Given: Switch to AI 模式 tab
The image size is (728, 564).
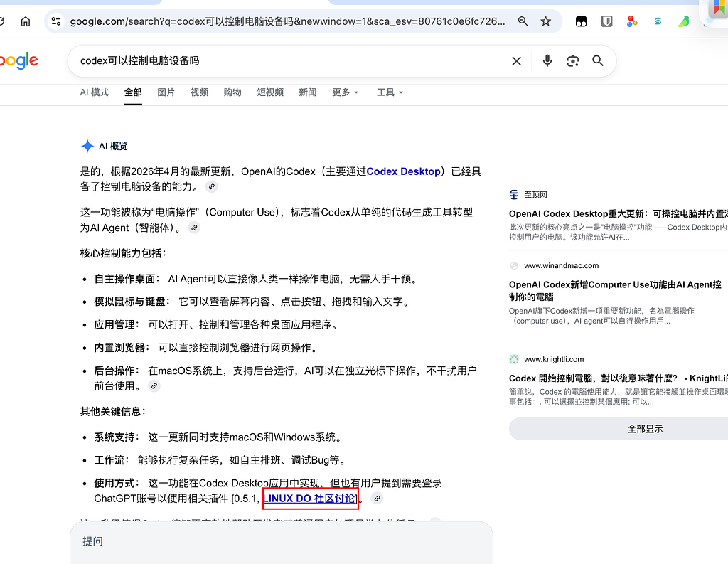Looking at the screenshot, I should pos(95,92).
